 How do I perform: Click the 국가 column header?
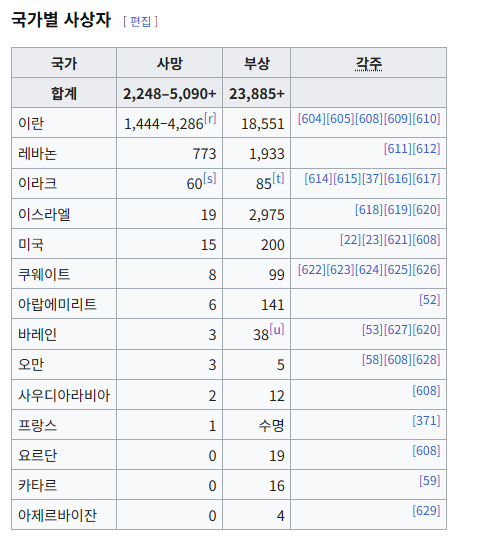(x=64, y=63)
